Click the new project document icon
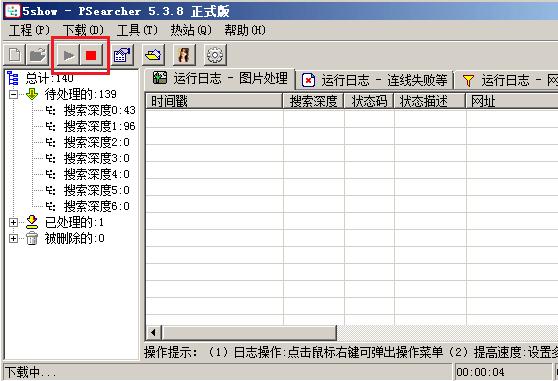The image size is (558, 381). click(x=15, y=55)
